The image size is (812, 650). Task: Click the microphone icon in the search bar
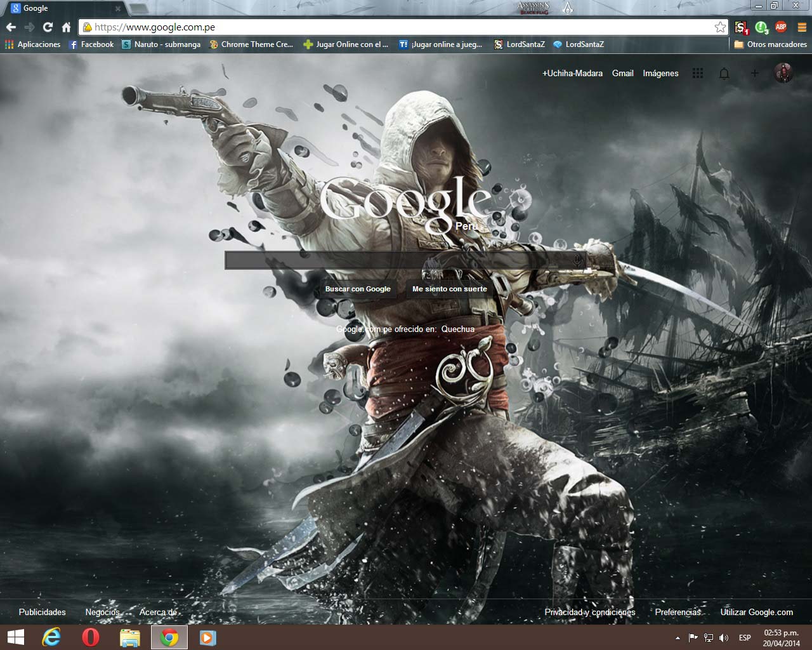577,259
